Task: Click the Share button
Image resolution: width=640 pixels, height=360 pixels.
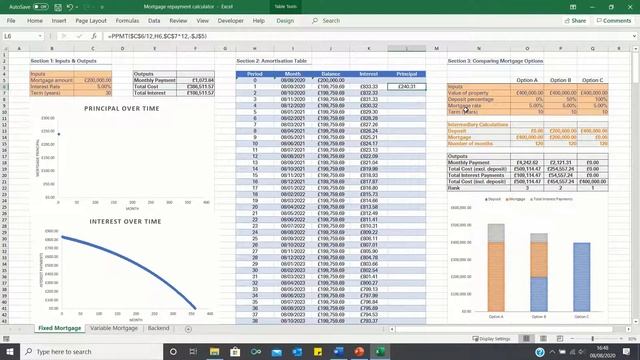Action: [x=576, y=21]
